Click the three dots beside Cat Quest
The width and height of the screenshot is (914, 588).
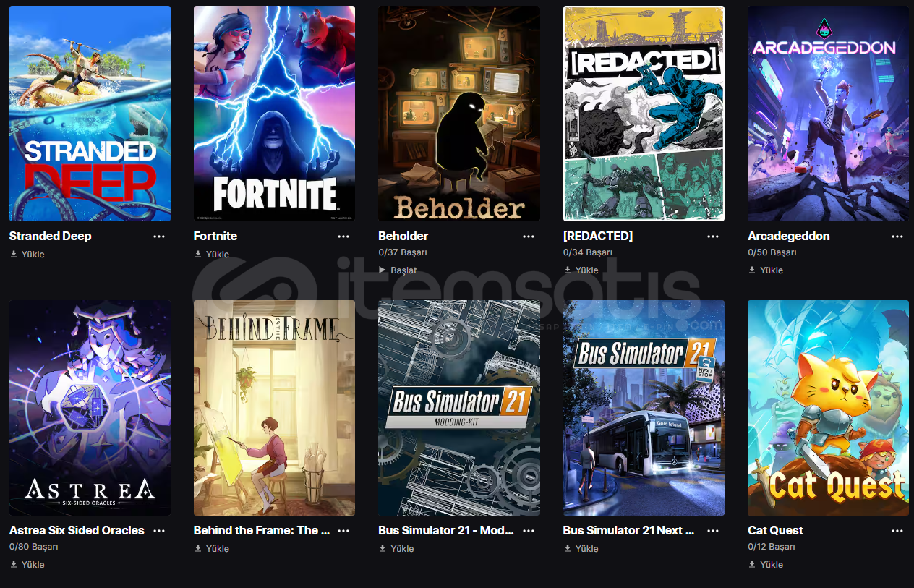pos(897,531)
